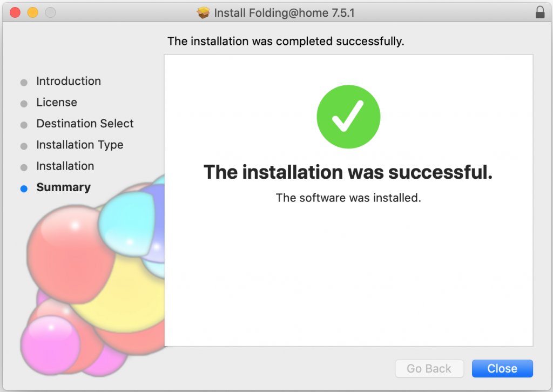Viewport: 553px width, 392px height.
Task: Click the Installation Type step label
Action: (x=80, y=145)
